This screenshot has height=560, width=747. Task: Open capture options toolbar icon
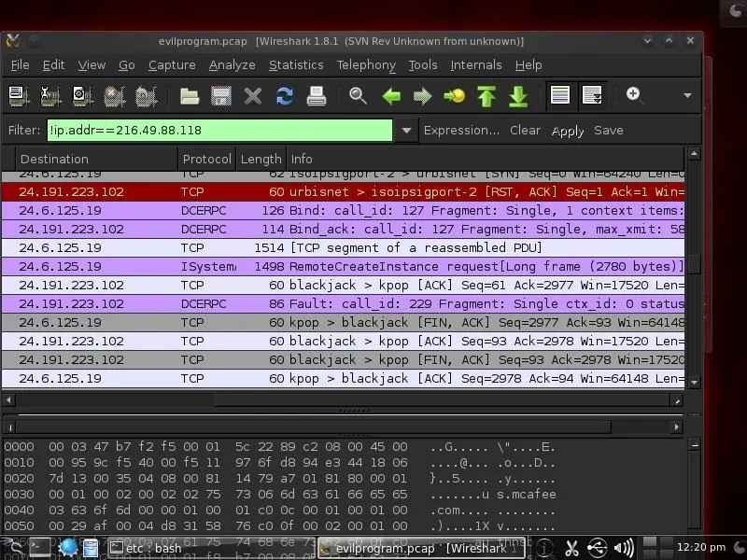pyautogui.click(x=50, y=96)
